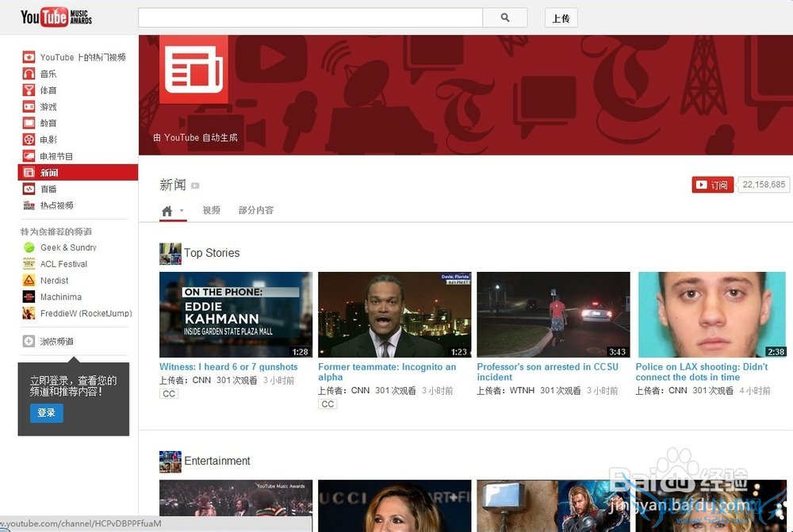The width and height of the screenshot is (793, 532).
Task: Select the movies film reel icon
Action: [x=29, y=140]
